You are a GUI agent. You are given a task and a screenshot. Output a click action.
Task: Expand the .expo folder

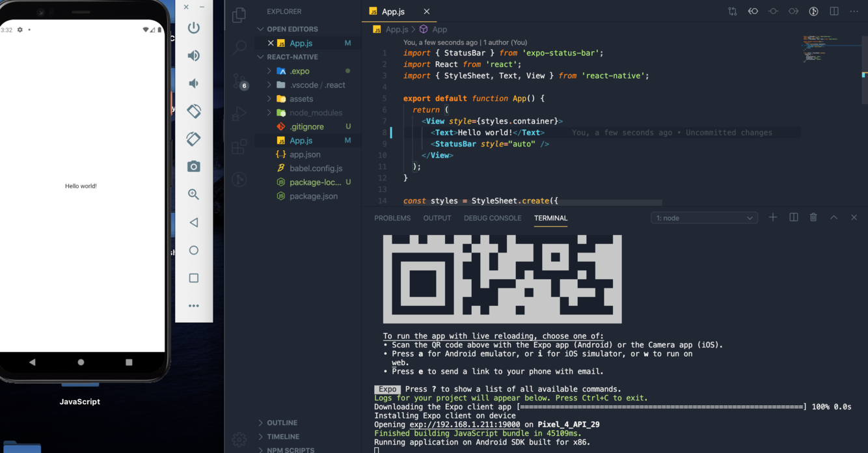click(269, 71)
